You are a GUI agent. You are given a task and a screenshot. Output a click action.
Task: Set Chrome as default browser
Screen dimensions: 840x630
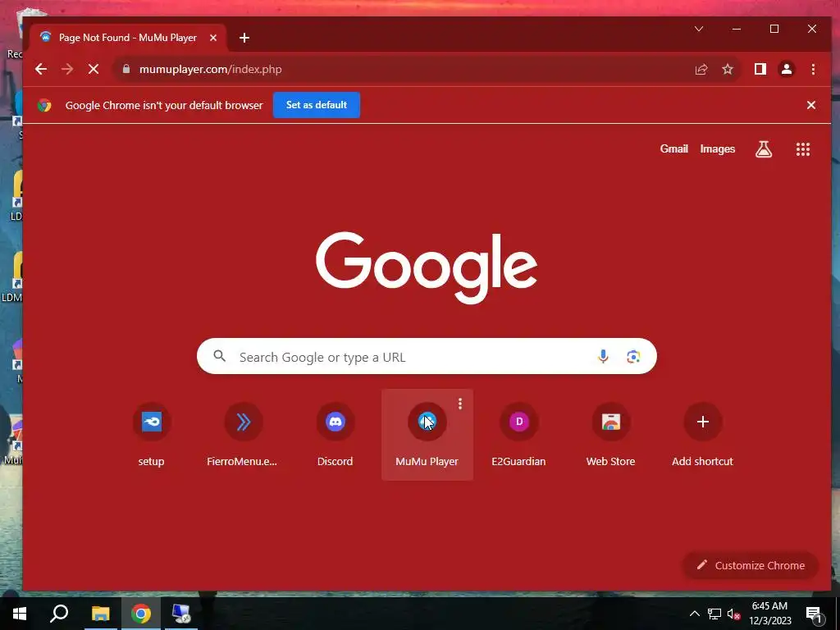click(317, 105)
